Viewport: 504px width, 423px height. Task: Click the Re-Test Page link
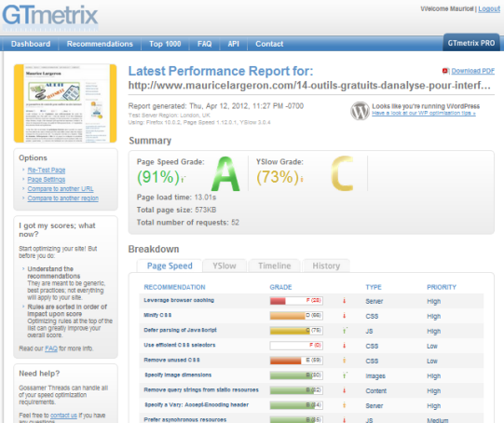47,170
